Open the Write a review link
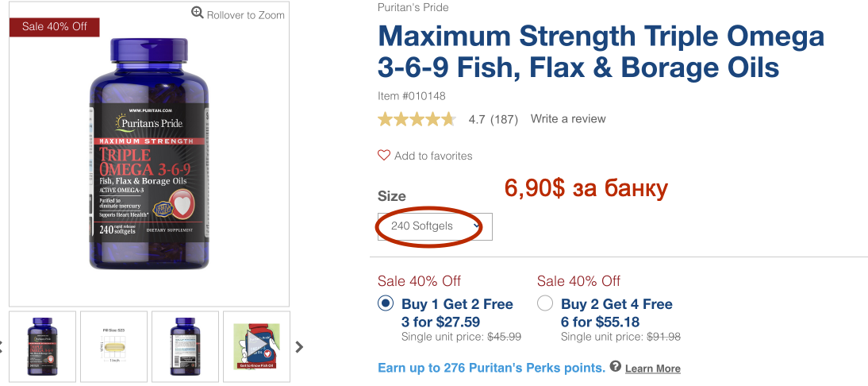This screenshot has height=386, width=868. (568, 119)
